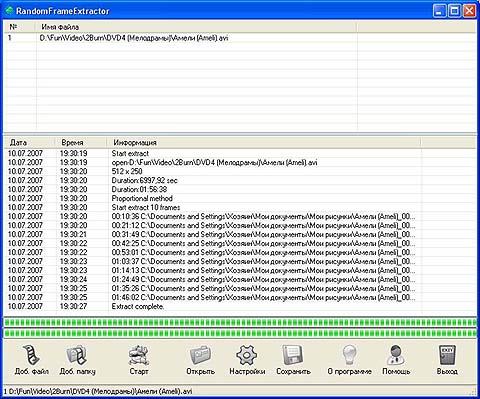Click the Дата column header in log
Viewport: 480px width, 399px height.
click(x=30, y=143)
